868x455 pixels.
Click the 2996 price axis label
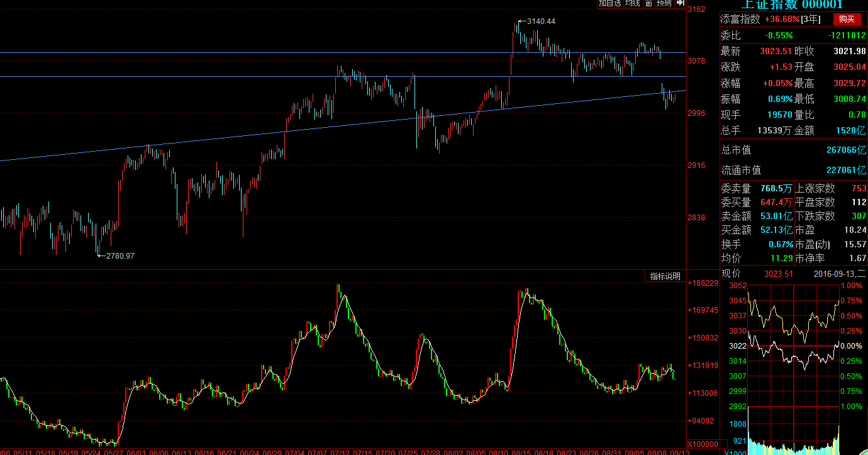click(x=696, y=113)
